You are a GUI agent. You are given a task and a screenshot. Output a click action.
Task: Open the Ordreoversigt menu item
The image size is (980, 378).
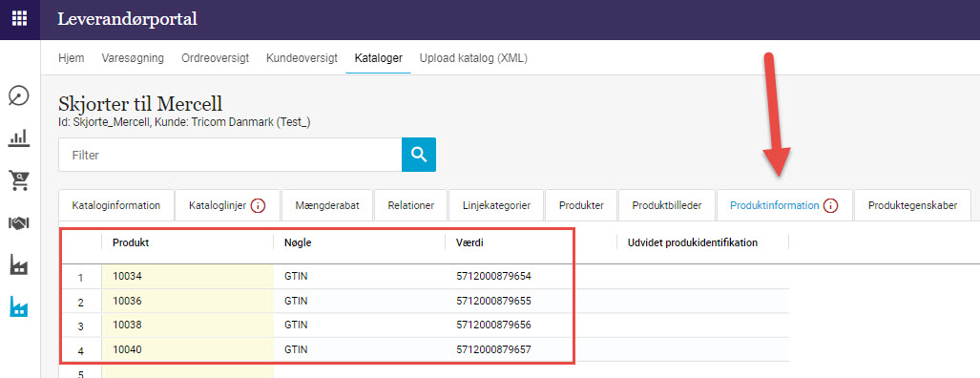(215, 58)
